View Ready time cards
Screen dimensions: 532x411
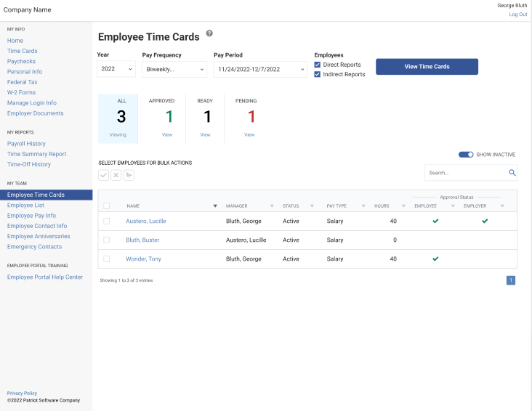pos(205,134)
